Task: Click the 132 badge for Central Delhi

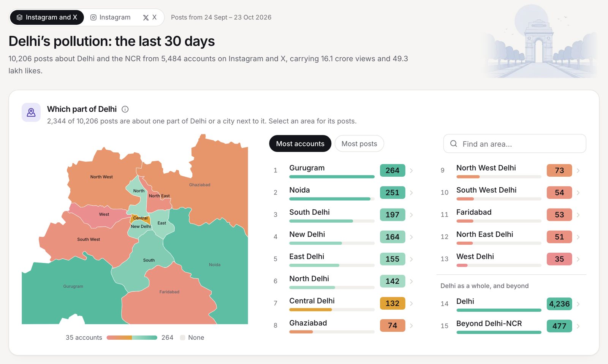Action: pyautogui.click(x=393, y=304)
